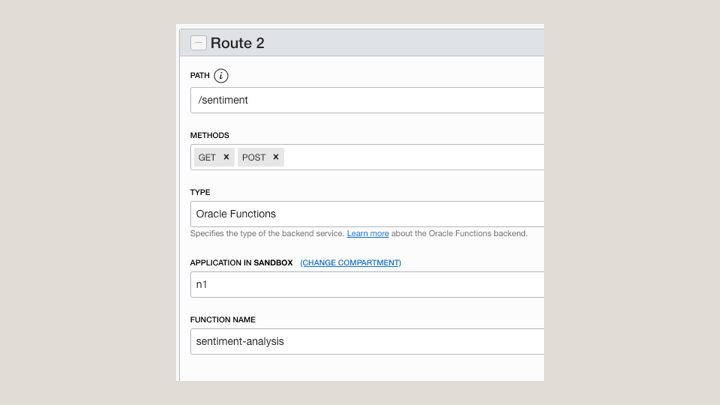
Task: Click the backend type help text
Action: 266,234
